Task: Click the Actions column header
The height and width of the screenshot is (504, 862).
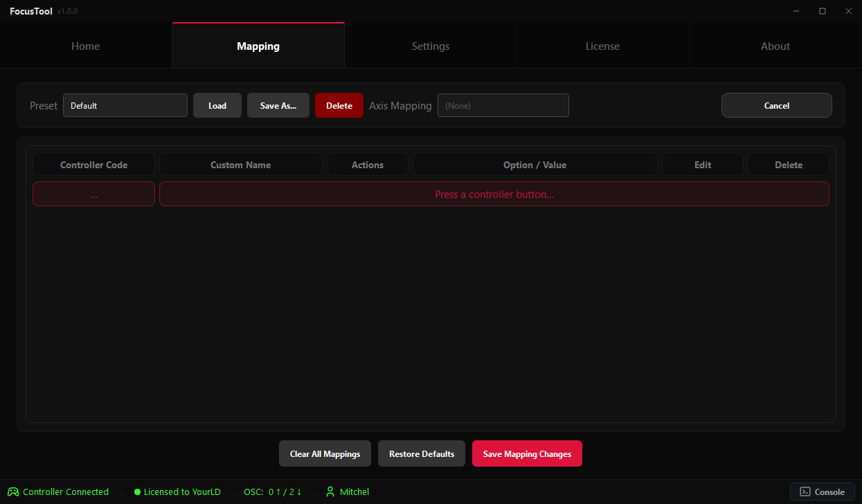Action: (368, 165)
